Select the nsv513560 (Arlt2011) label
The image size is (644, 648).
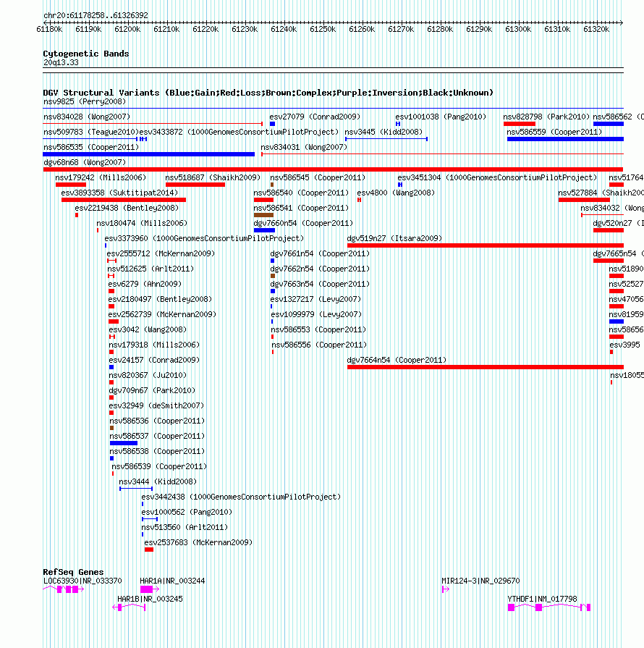coord(185,528)
